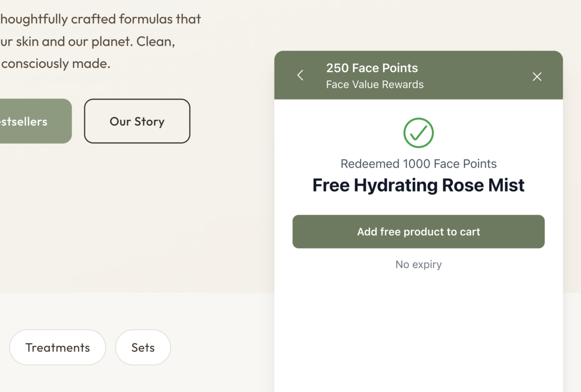Click the 250 Face Points header
The image size is (581, 392).
(x=372, y=68)
